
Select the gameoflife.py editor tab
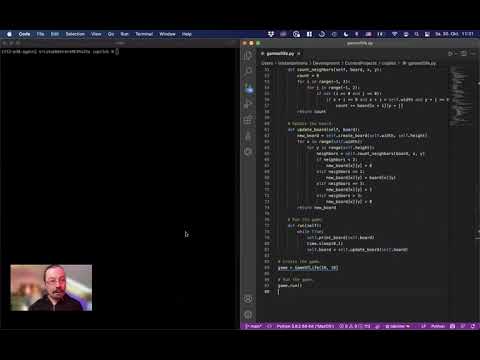281,53
